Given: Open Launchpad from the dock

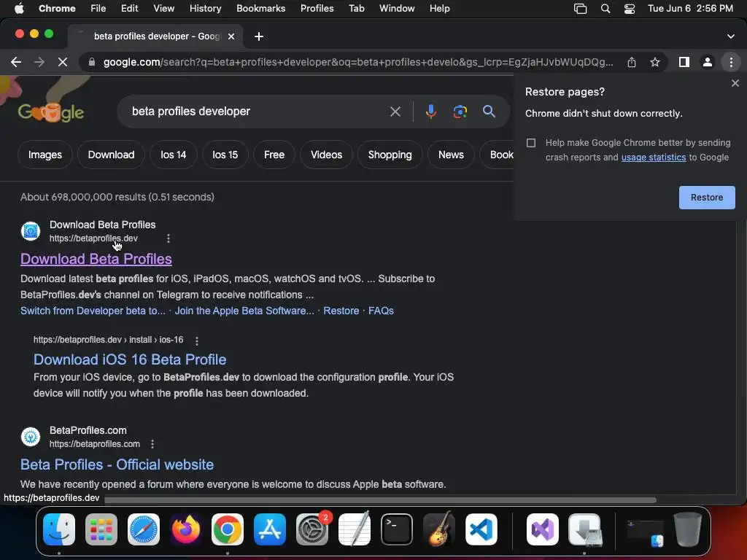Looking at the screenshot, I should [101, 529].
